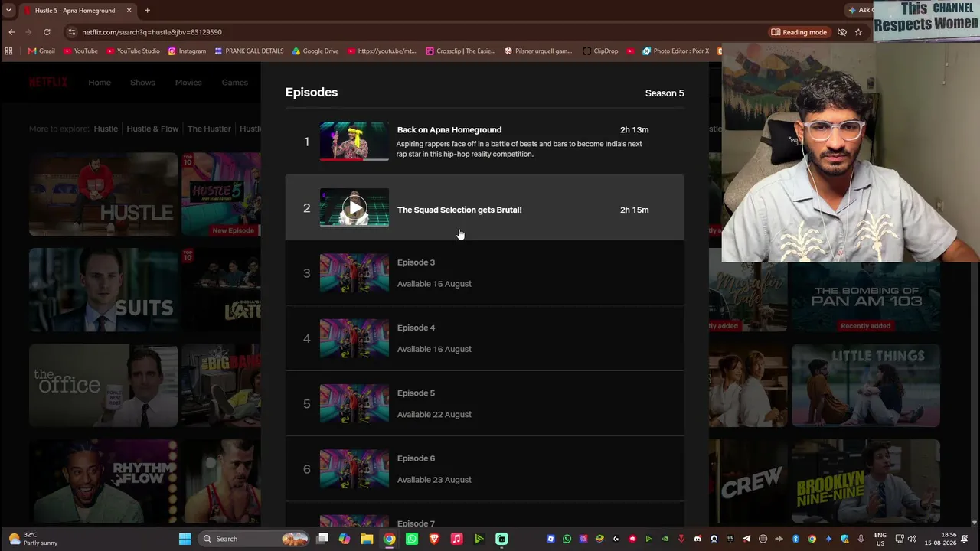Viewport: 980px width, 551px height.
Task: Open the Music app from taskbar
Action: point(457,539)
